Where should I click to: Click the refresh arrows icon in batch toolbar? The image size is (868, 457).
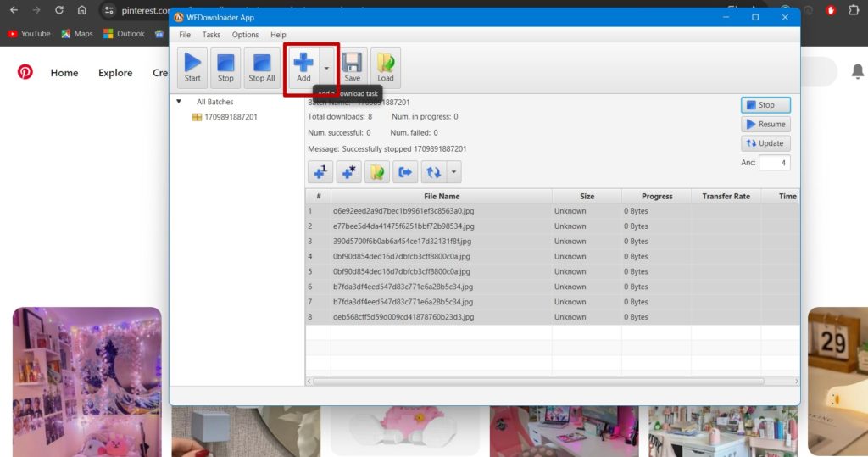pyautogui.click(x=433, y=172)
